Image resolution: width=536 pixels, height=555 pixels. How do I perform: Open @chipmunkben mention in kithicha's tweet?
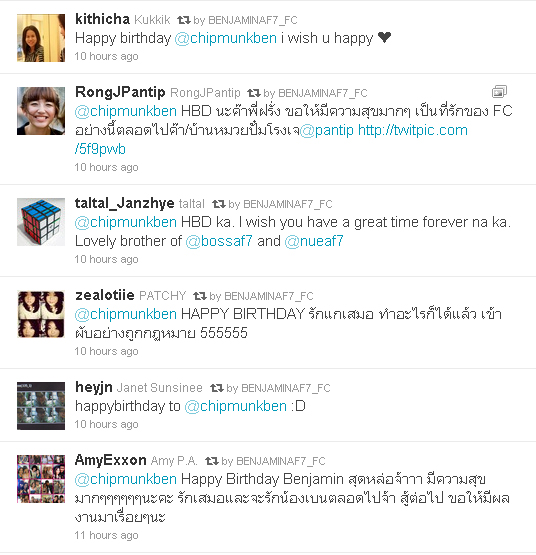[226, 39]
